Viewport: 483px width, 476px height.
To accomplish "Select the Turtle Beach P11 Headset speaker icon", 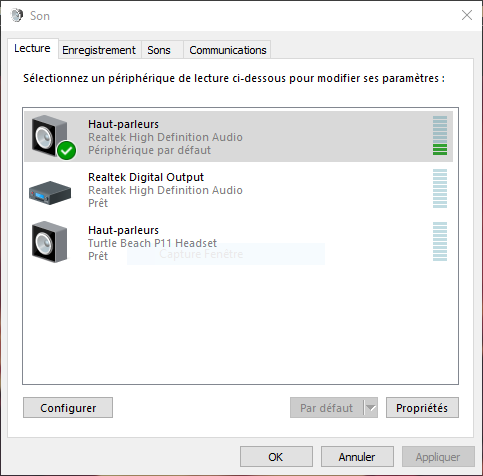I will point(50,242).
